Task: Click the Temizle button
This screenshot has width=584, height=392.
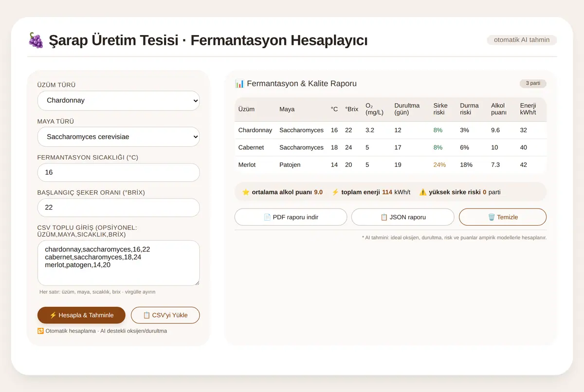Action: 503,217
